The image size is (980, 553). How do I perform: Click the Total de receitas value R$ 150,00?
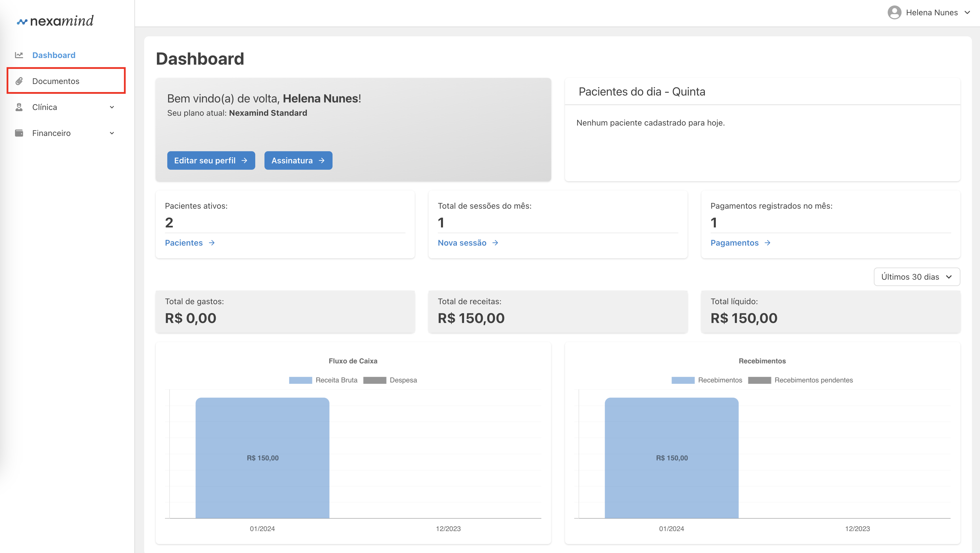[471, 318]
